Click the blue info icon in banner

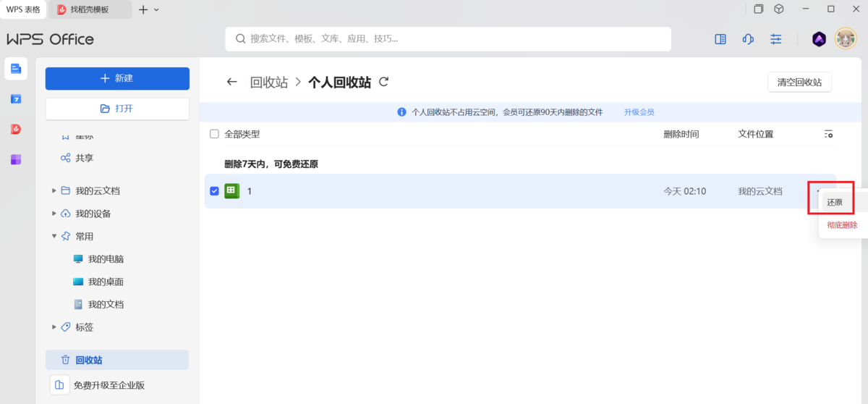point(401,112)
